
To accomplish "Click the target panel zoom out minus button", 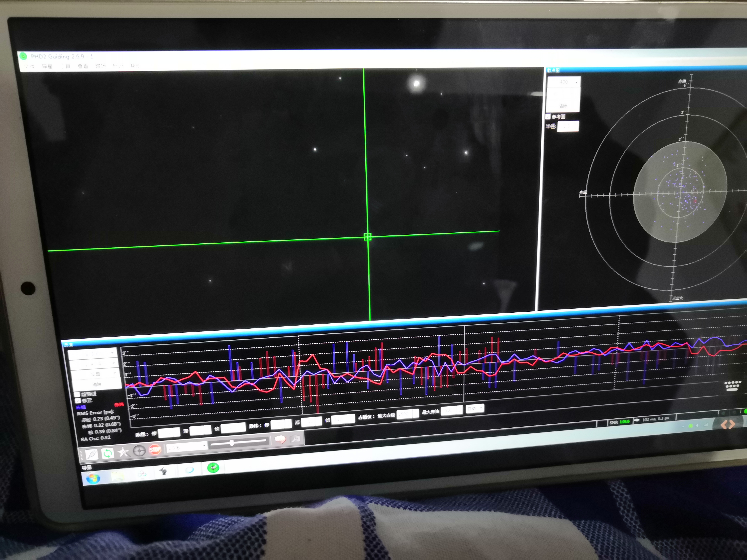I will coord(555,93).
